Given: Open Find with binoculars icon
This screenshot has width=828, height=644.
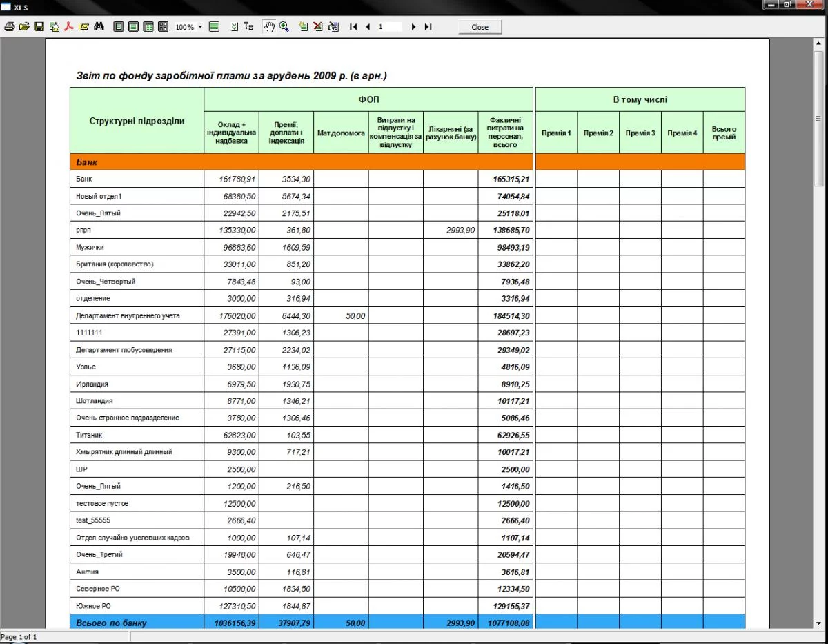Looking at the screenshot, I should click(x=99, y=27).
